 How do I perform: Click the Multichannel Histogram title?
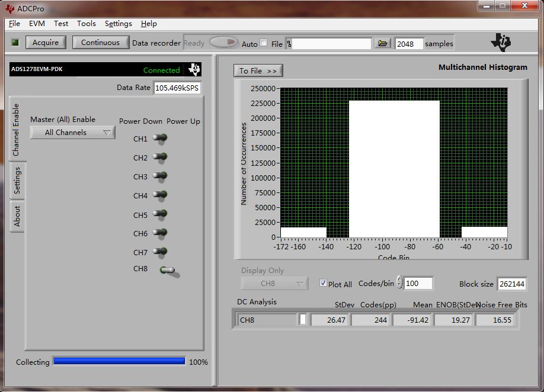point(482,68)
